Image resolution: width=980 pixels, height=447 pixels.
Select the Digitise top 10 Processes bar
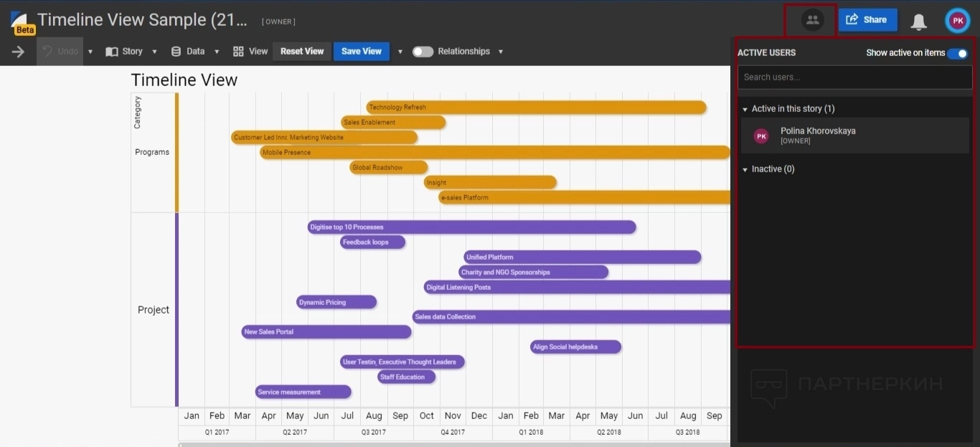point(471,227)
